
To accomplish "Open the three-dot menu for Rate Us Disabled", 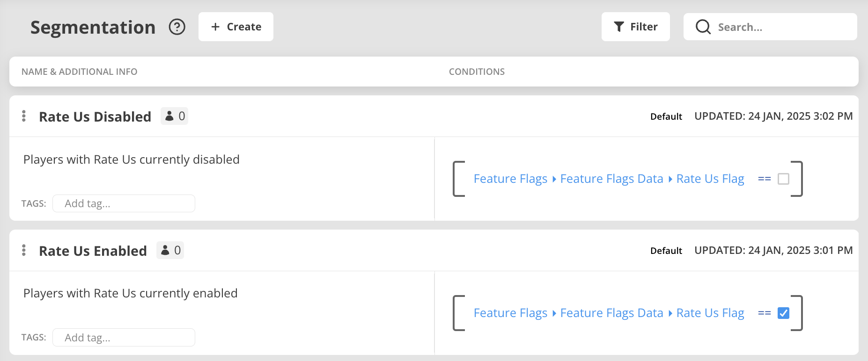I will tap(24, 116).
